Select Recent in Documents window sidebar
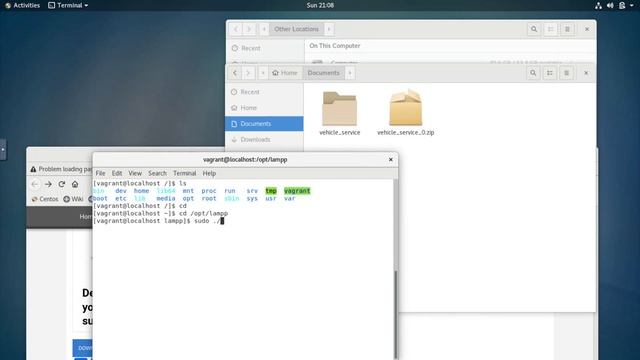 click(264, 92)
